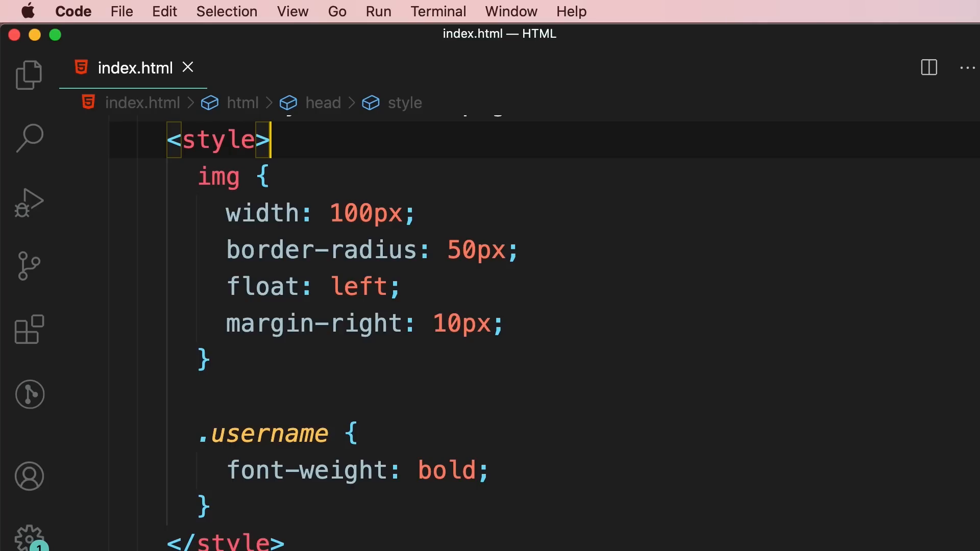Click the margin-right property name
Screen dimensions: 980x551
[314, 323]
